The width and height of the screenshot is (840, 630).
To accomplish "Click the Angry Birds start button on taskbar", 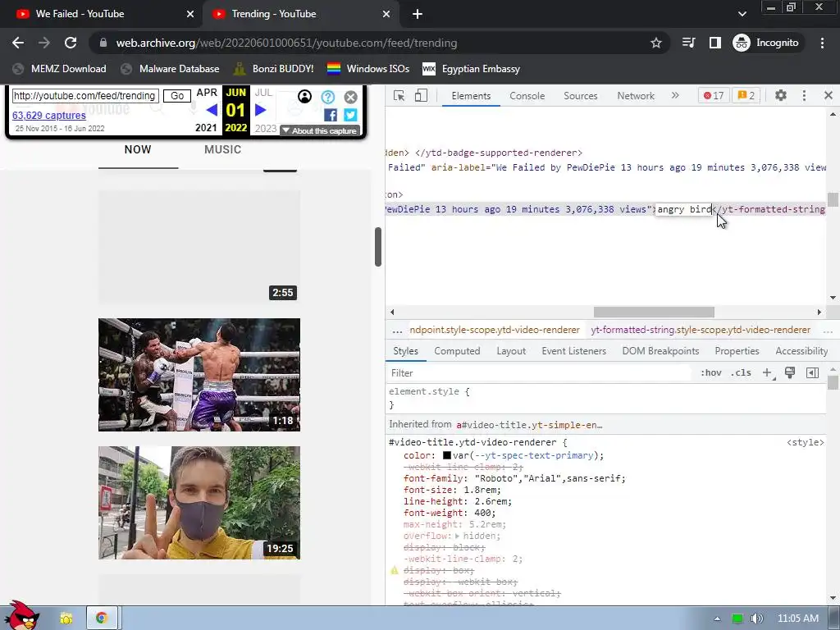I will pos(21,616).
